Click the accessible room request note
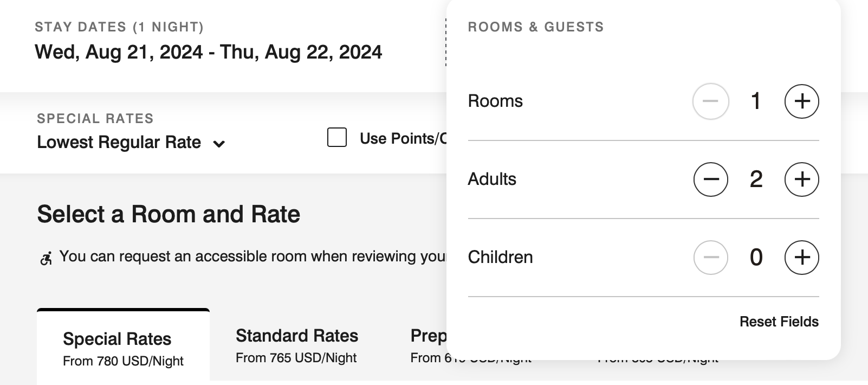This screenshot has height=385, width=868. point(252,256)
